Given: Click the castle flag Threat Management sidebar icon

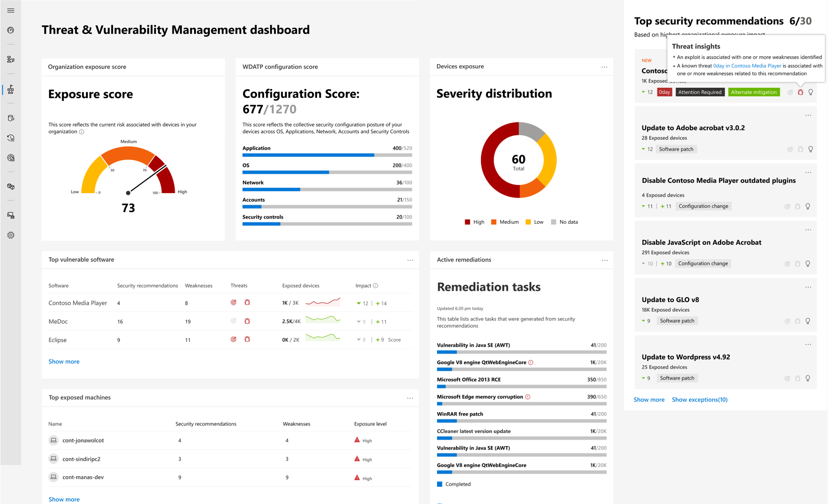Looking at the screenshot, I should (x=11, y=89).
